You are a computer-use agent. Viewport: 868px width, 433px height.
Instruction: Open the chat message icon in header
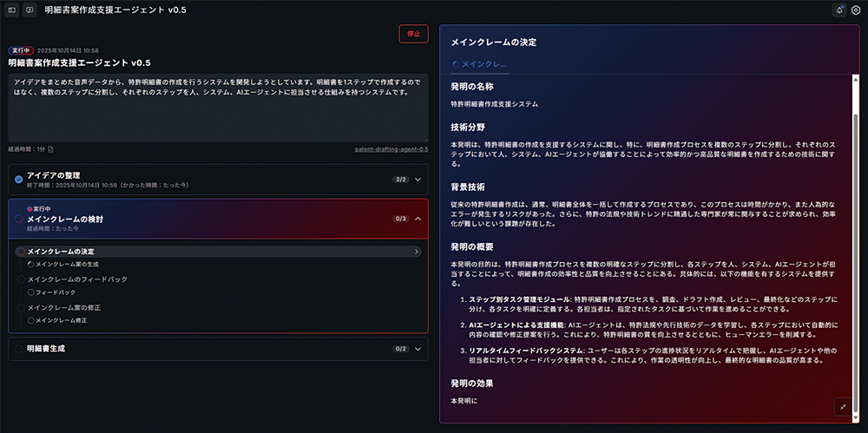30,10
